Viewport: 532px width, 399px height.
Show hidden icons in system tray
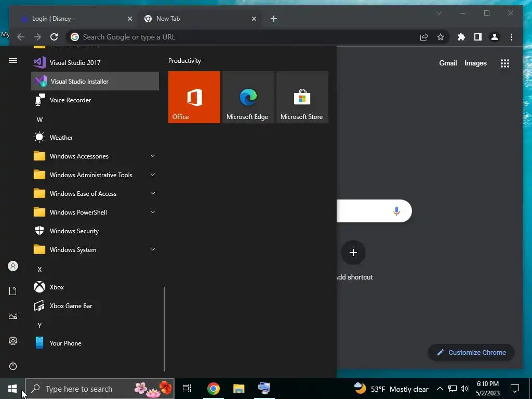(440, 389)
